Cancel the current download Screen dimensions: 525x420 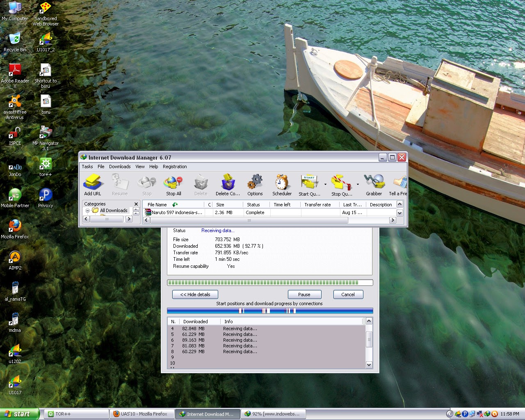pos(348,294)
